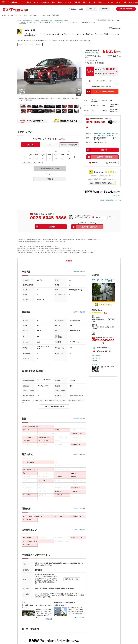Click 在庫確認・見積り依頼 button in header
Viewport: 138px width, 644px height.
[x=126, y=9]
